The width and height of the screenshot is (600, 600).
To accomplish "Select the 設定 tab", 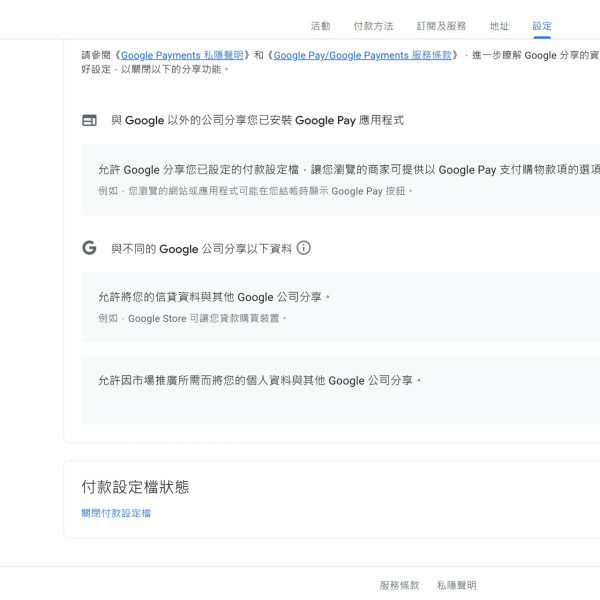I will (x=542, y=26).
